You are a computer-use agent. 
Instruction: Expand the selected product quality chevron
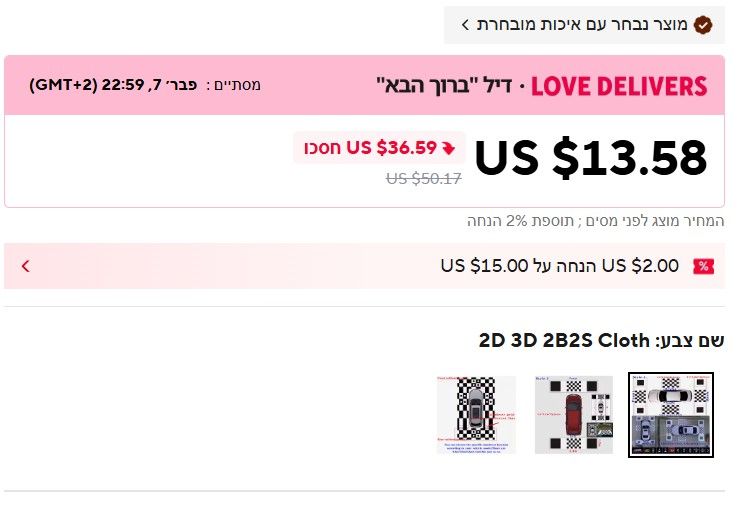click(x=466, y=24)
